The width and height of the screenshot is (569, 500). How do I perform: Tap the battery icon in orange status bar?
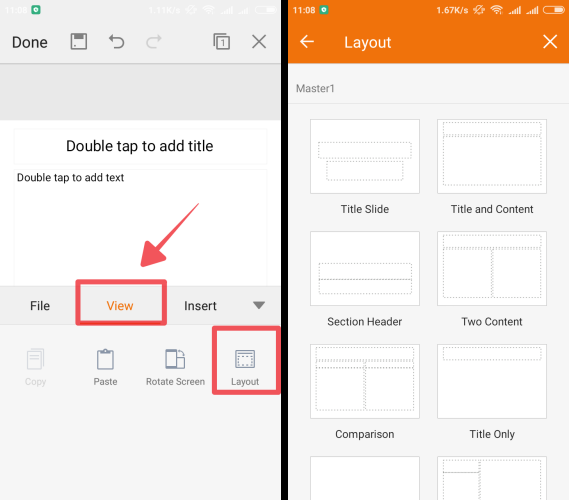(554, 10)
